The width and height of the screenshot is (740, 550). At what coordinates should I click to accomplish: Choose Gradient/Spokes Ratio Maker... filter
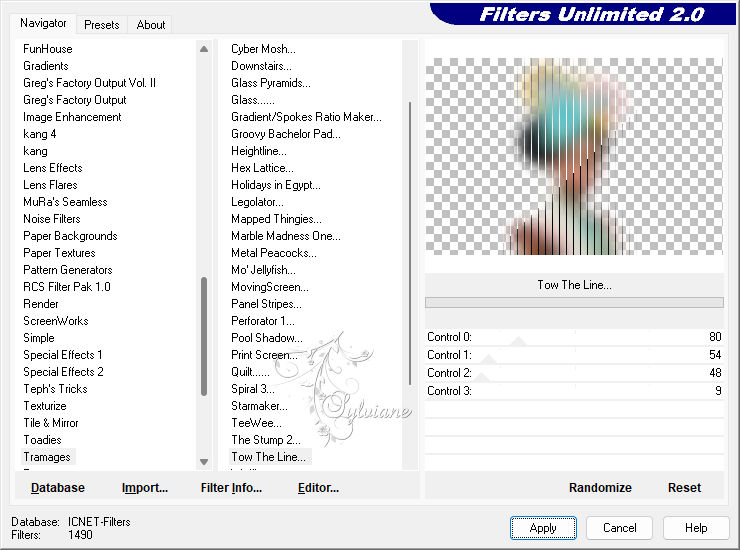[306, 117]
